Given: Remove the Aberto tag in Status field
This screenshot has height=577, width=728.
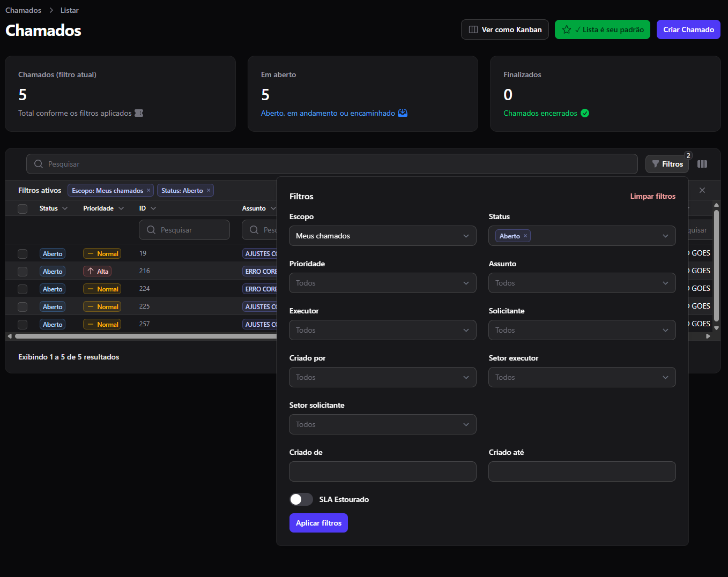Looking at the screenshot, I should 525,236.
